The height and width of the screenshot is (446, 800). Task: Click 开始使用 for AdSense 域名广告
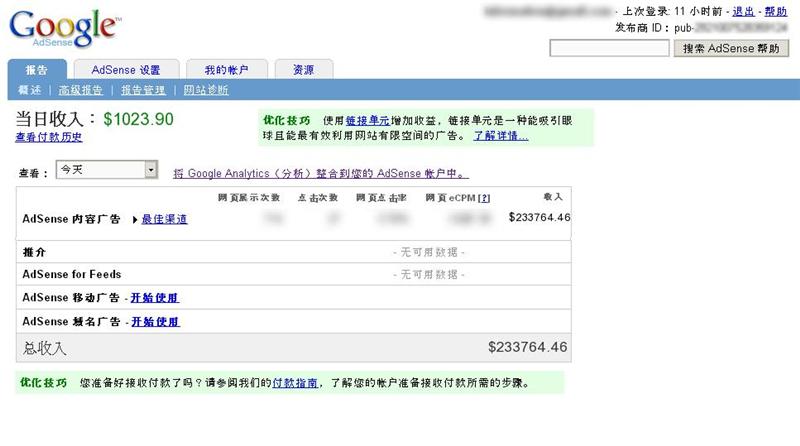(x=156, y=321)
